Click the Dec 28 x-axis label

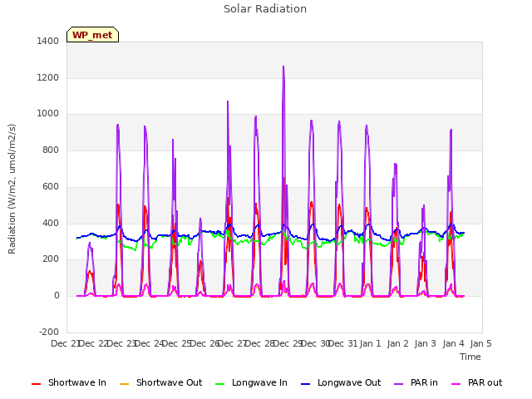point(259,343)
